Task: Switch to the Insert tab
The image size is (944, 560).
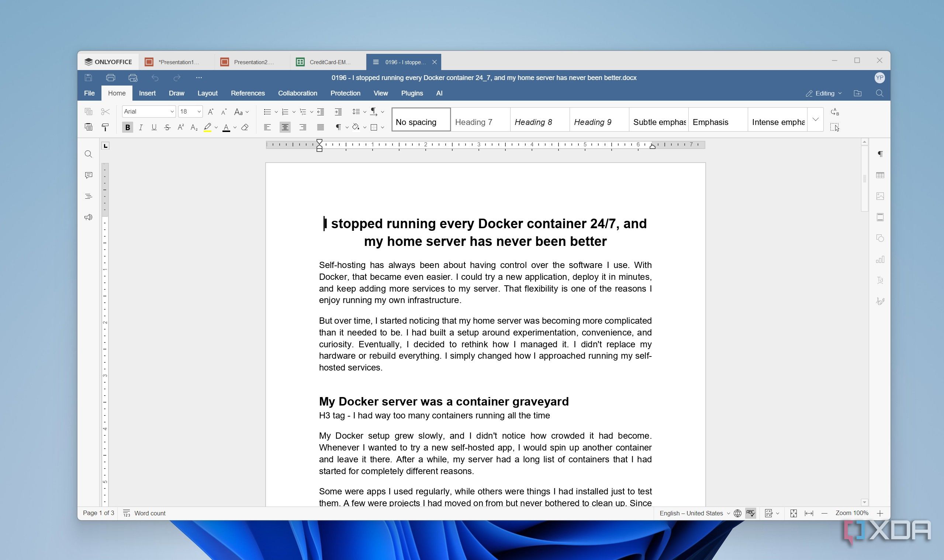Action: 147,93
